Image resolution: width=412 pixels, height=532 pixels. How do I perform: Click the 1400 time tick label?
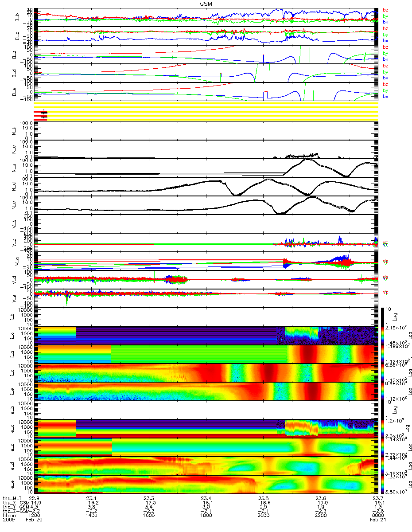92,516
